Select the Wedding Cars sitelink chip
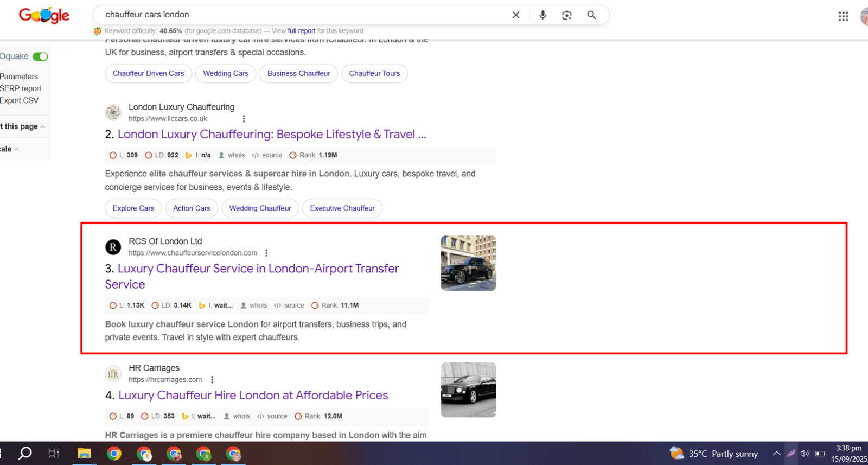868x465 pixels. point(225,73)
